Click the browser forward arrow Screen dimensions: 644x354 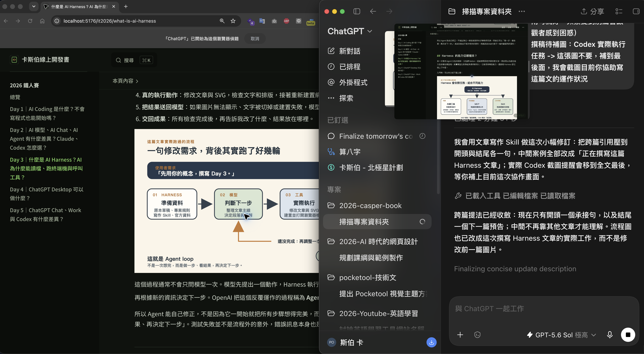click(x=18, y=21)
